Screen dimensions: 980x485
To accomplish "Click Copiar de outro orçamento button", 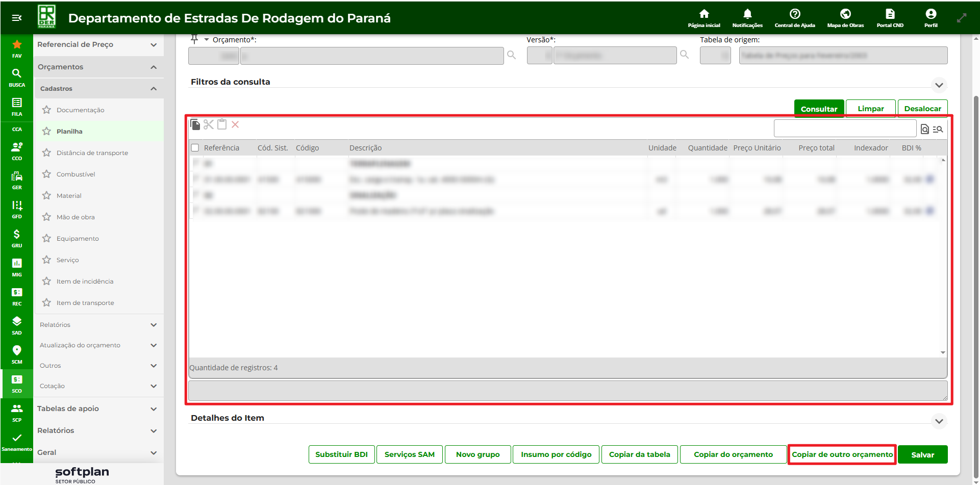I will point(842,454).
